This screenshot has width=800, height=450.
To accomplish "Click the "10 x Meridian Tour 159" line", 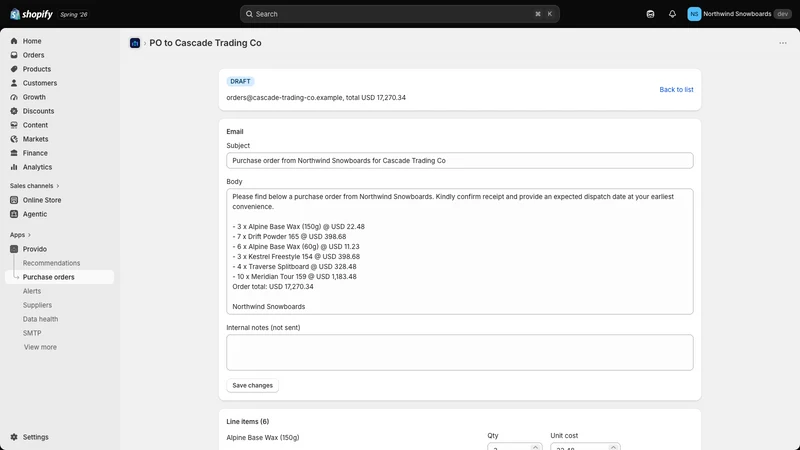I will tap(294, 277).
